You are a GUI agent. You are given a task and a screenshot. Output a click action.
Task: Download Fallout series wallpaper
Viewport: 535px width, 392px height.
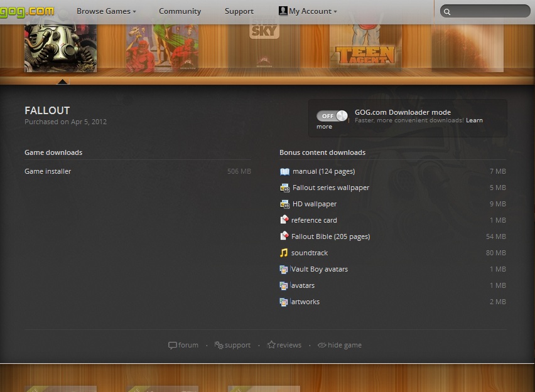click(331, 188)
